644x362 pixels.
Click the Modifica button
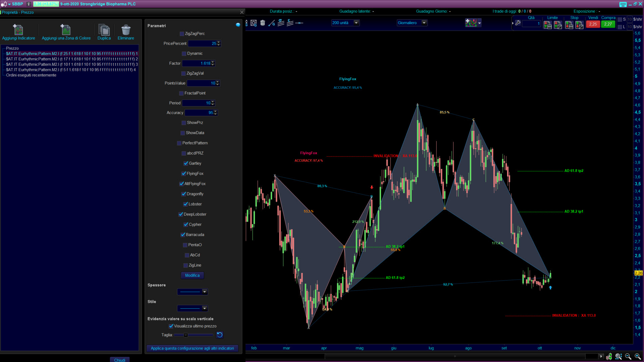192,276
